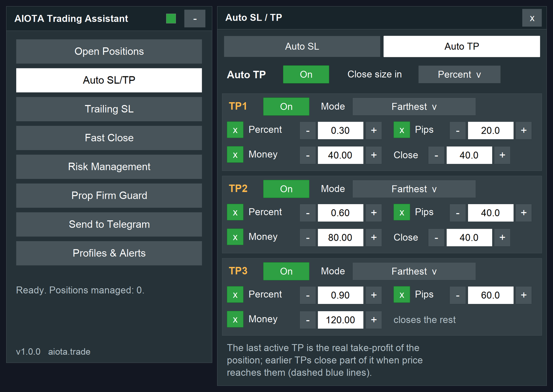Go to Open Positions

pyautogui.click(x=109, y=51)
